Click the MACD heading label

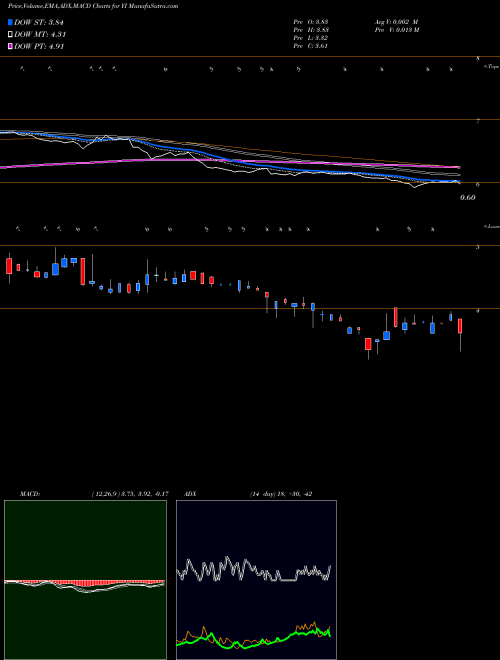click(x=30, y=494)
